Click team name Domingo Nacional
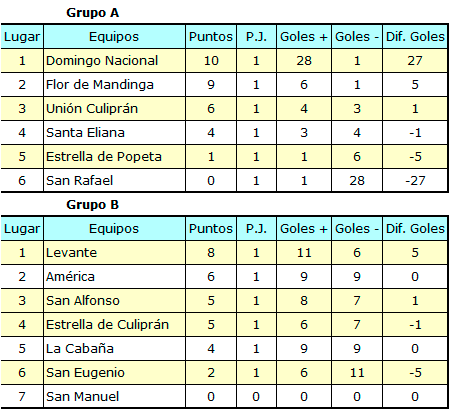The height and width of the screenshot is (409, 449). point(102,61)
